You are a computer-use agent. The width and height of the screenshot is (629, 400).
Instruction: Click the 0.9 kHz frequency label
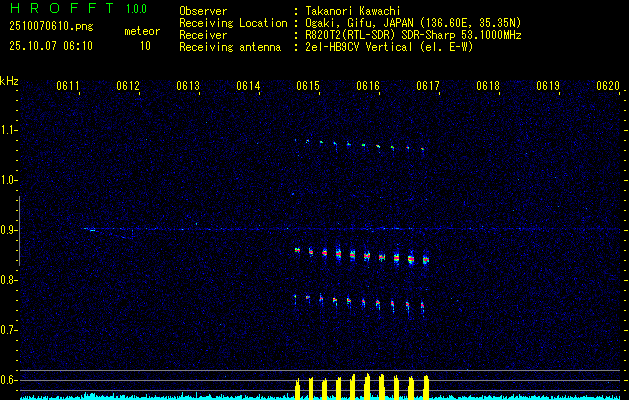click(8, 230)
